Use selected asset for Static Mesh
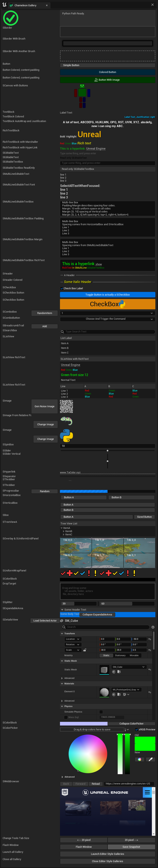This screenshot has height=868, width=158. [x=113, y=672]
